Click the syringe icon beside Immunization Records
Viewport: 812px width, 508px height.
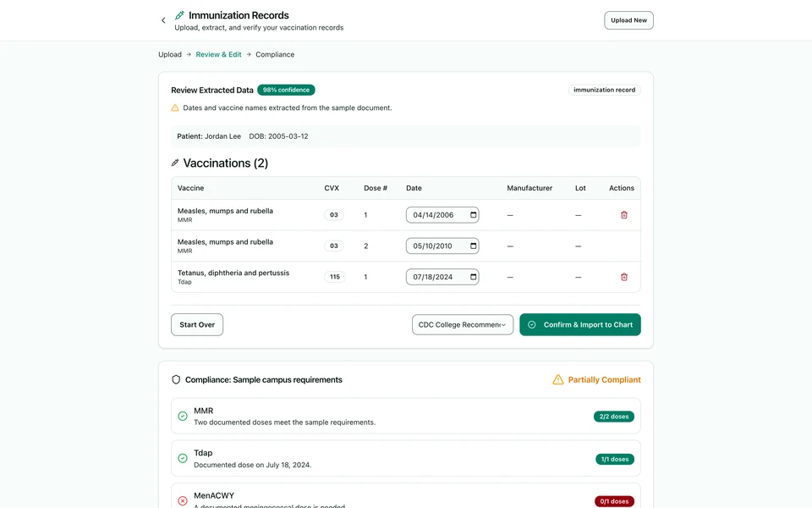pos(179,15)
